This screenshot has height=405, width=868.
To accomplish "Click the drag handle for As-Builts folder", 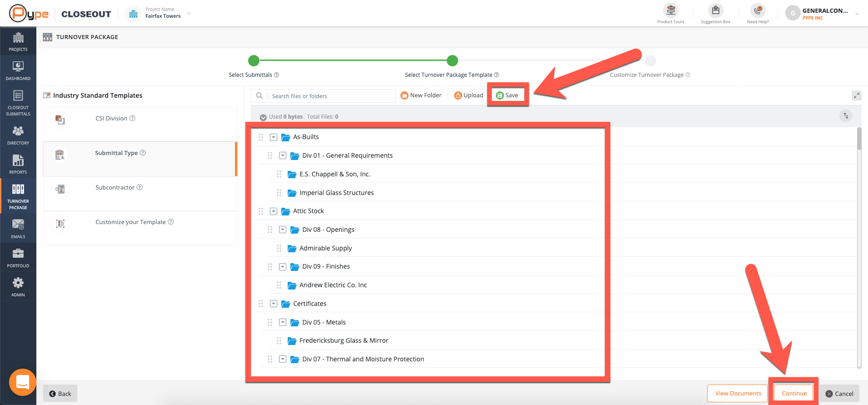I will 261,137.
